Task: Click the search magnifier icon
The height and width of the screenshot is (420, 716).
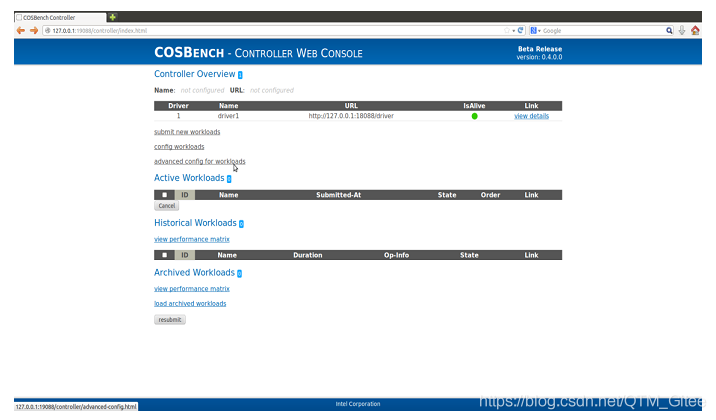Action: click(x=669, y=31)
